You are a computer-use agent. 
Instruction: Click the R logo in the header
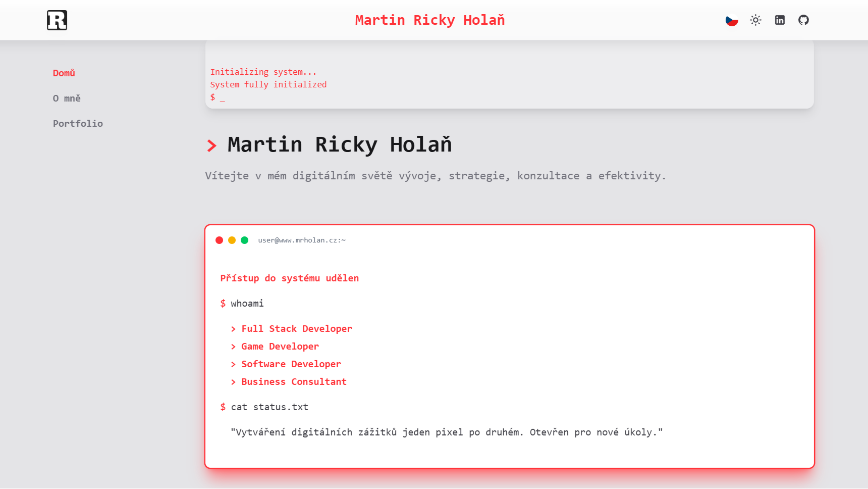(57, 20)
